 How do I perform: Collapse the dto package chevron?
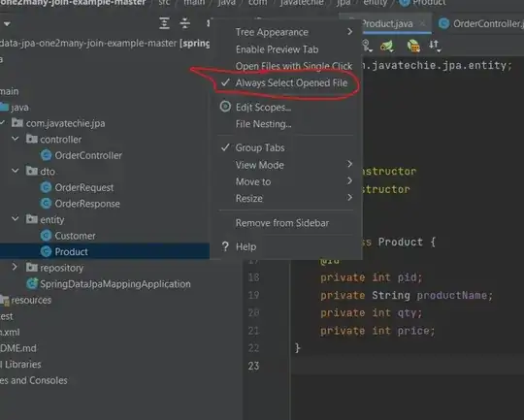15,171
